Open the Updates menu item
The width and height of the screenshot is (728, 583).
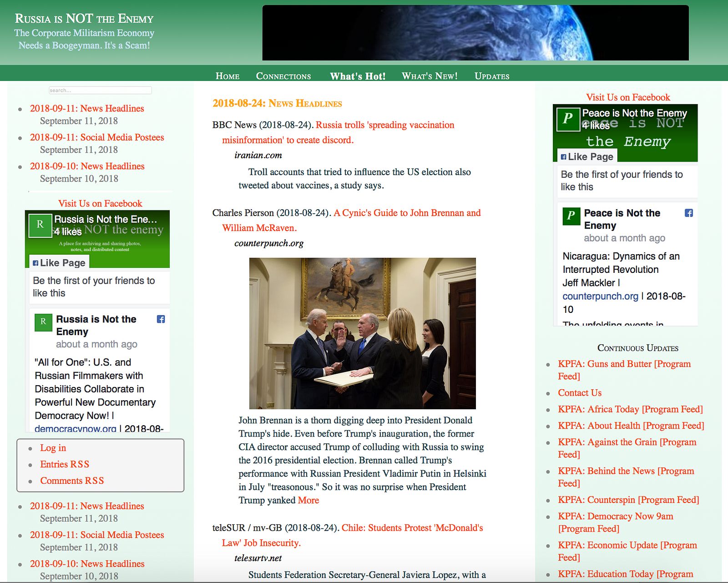point(492,76)
